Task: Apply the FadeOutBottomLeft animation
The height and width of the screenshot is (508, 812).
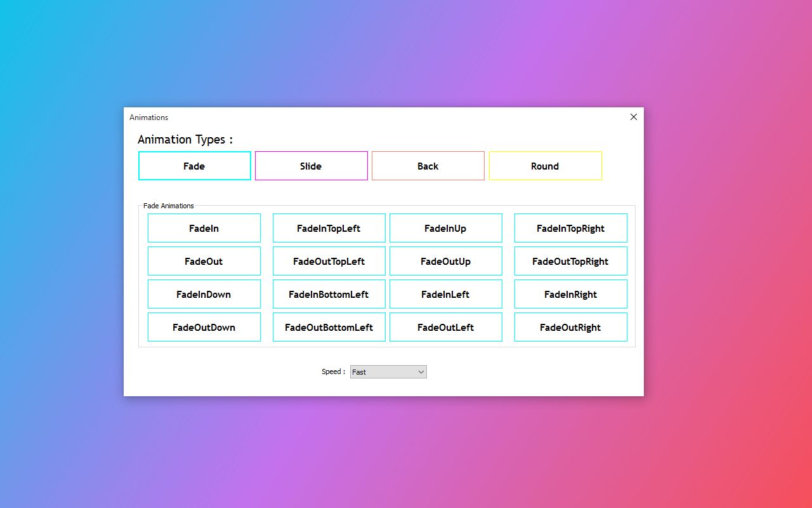Action: (329, 327)
